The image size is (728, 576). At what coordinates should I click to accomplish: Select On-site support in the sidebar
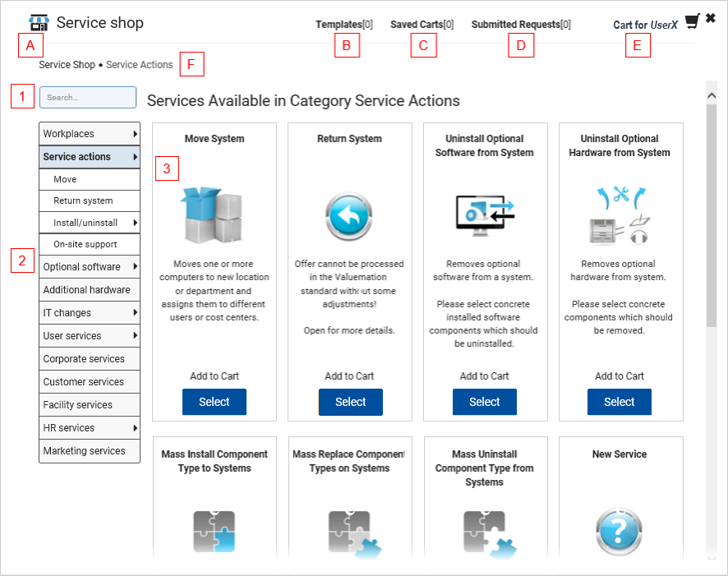point(85,244)
